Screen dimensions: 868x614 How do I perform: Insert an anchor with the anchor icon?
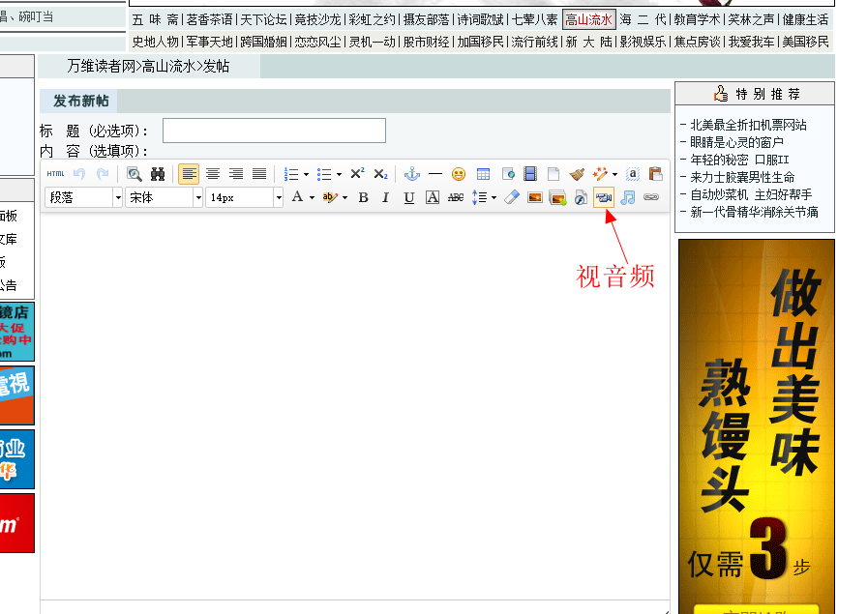point(411,174)
